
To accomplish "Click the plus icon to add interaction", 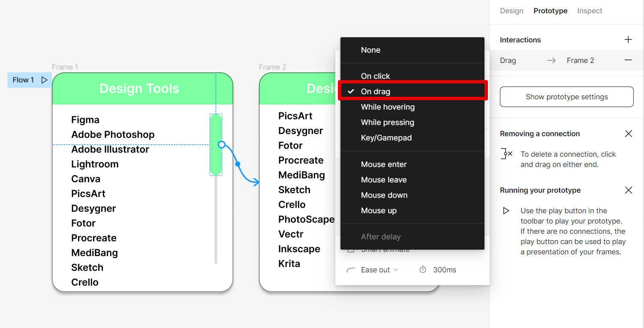I will click(628, 40).
